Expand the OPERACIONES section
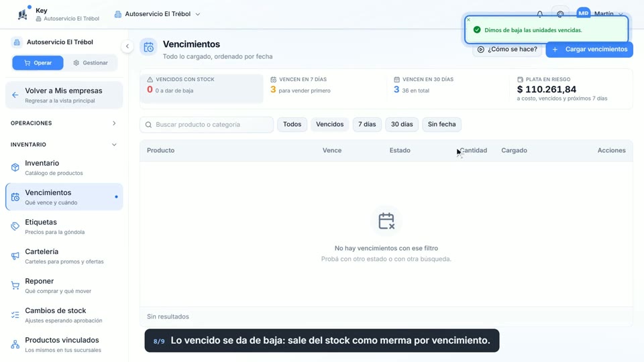Image resolution: width=644 pixels, height=362 pixels. click(64, 123)
